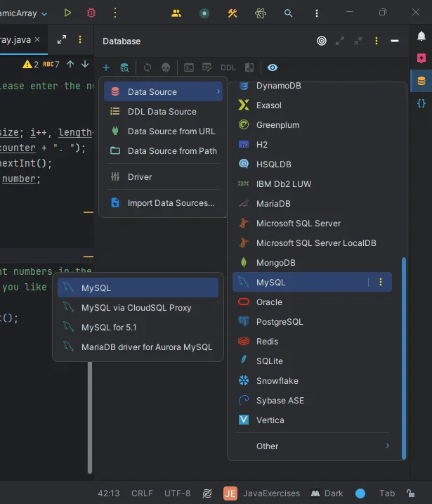
Task: Select Snowflake data source
Action: pos(312,380)
